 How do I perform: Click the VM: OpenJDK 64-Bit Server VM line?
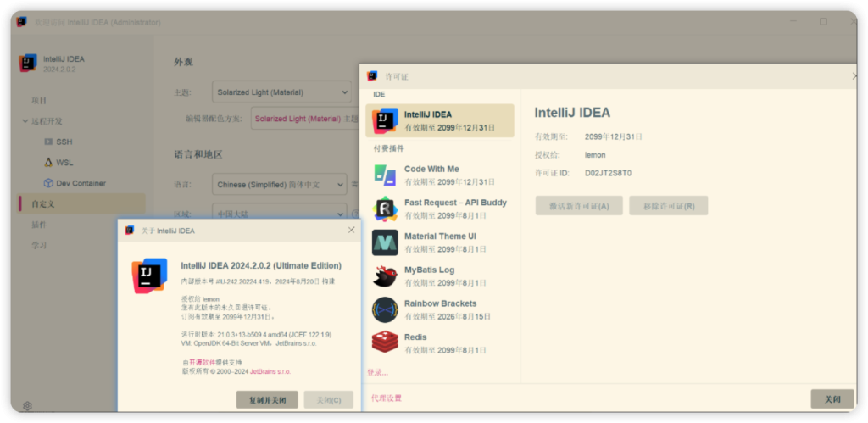coord(249,343)
